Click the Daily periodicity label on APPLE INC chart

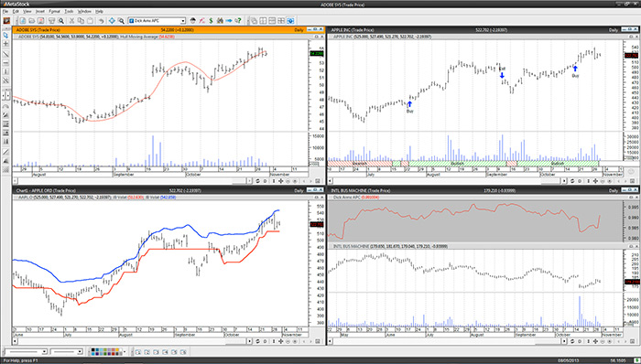tap(614, 30)
